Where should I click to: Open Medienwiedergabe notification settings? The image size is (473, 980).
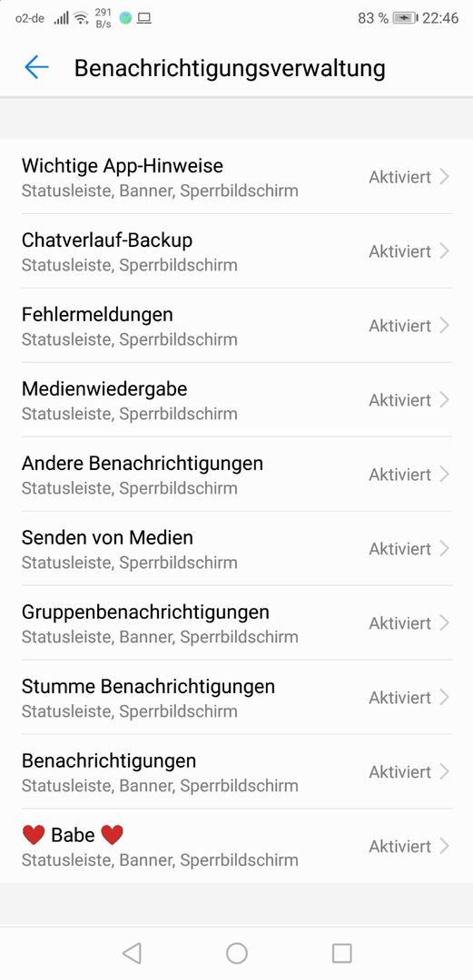(236, 400)
